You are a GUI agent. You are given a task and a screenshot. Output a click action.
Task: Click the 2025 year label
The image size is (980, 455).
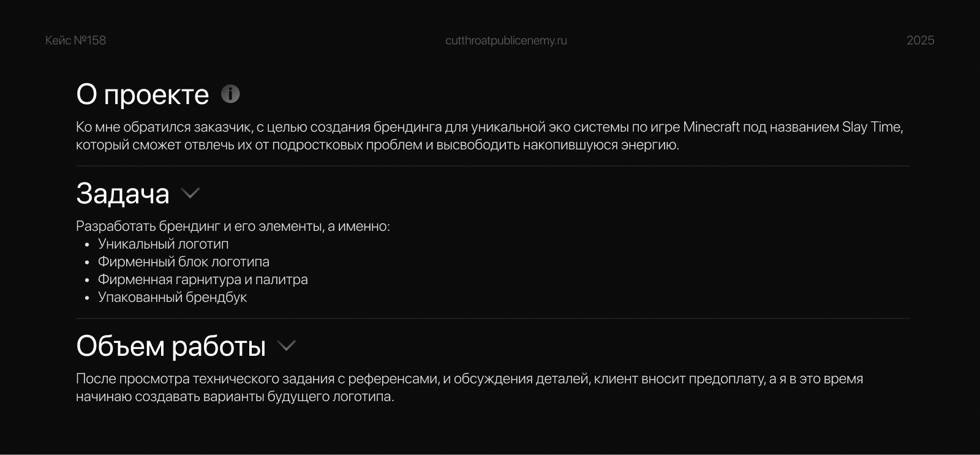920,40
